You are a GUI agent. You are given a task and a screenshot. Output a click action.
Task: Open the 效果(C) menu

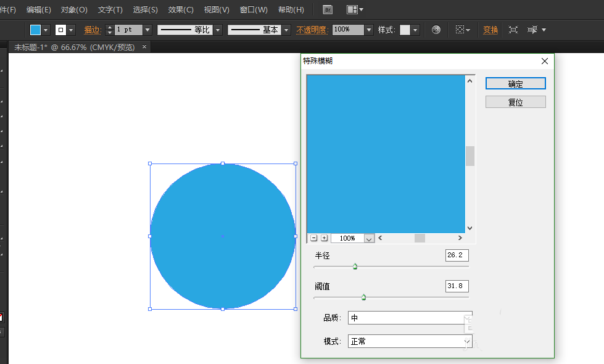click(x=181, y=10)
